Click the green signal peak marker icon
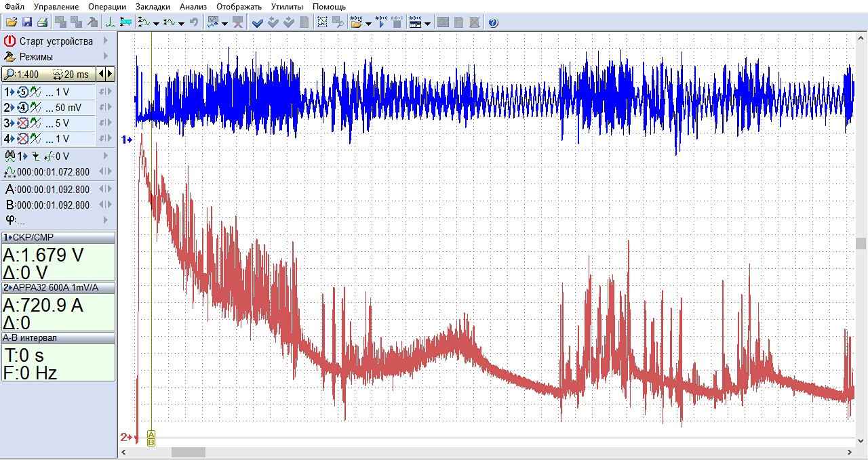This screenshot has height=460, width=868. tap(111, 22)
